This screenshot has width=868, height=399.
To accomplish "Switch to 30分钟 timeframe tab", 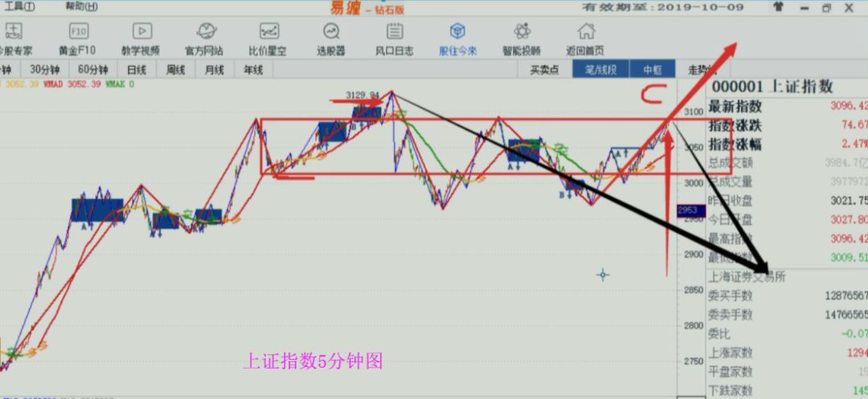I will [x=45, y=70].
